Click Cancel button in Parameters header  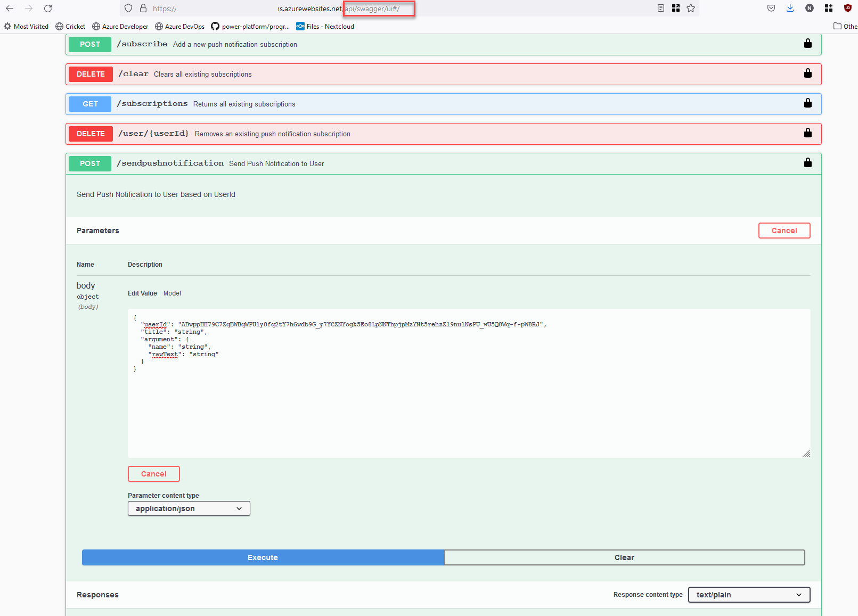point(783,231)
